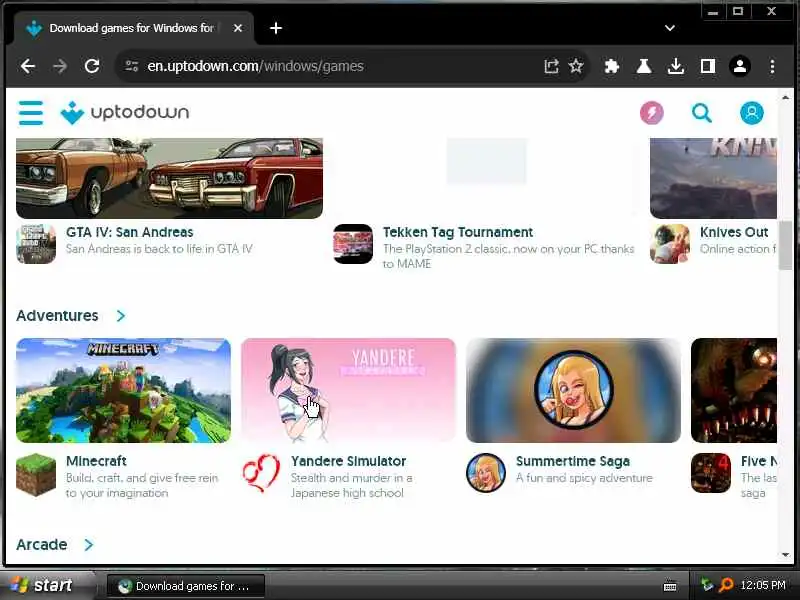Open the Tekken Tag Tournament title link
This screenshot has height=600, width=800.
click(x=458, y=232)
